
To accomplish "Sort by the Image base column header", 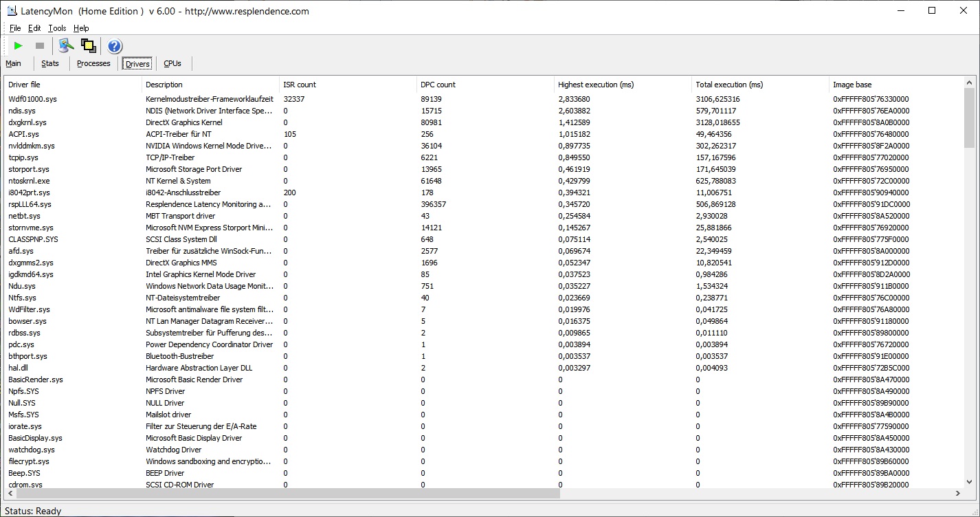I will [896, 85].
